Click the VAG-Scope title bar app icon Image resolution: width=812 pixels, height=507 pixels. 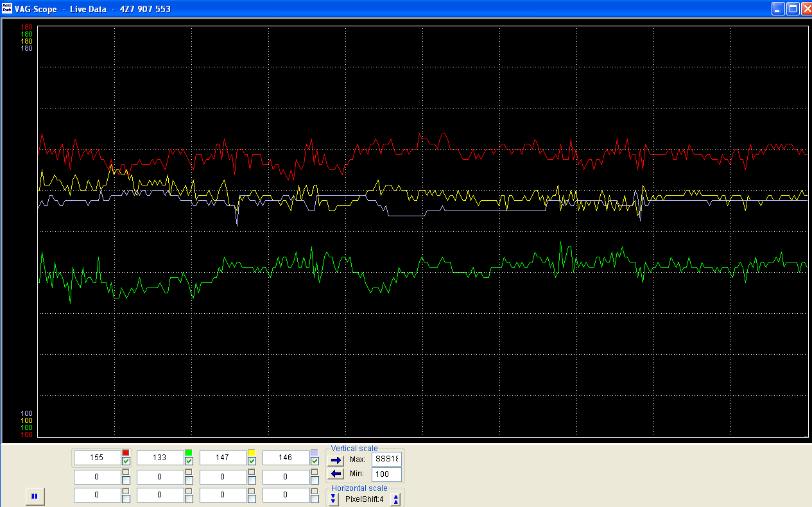pyautogui.click(x=7, y=9)
